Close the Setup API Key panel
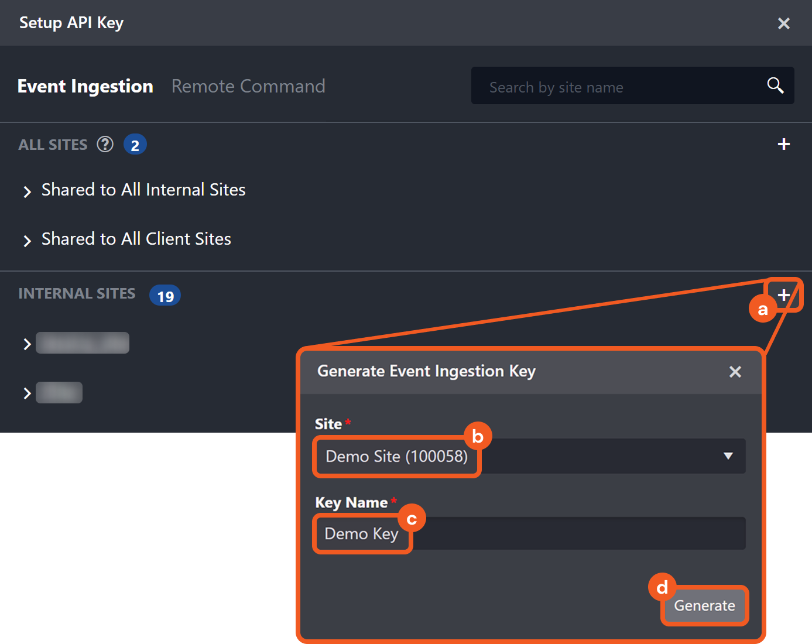Viewport: 812px width, 644px height. click(x=783, y=23)
